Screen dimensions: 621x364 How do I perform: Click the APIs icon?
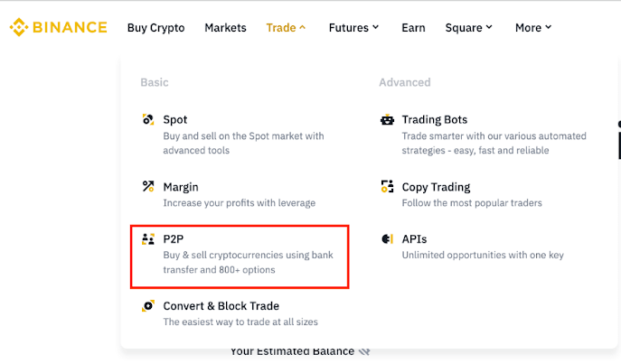(x=387, y=239)
